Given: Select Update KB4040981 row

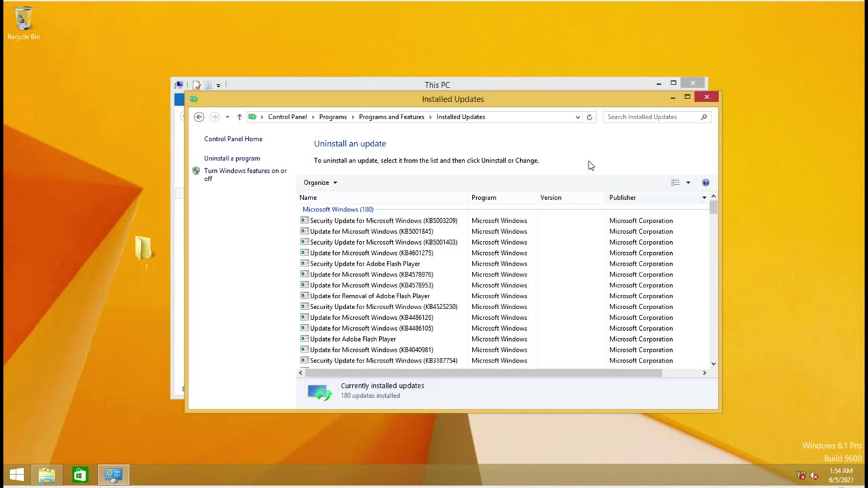Looking at the screenshot, I should click(502, 350).
